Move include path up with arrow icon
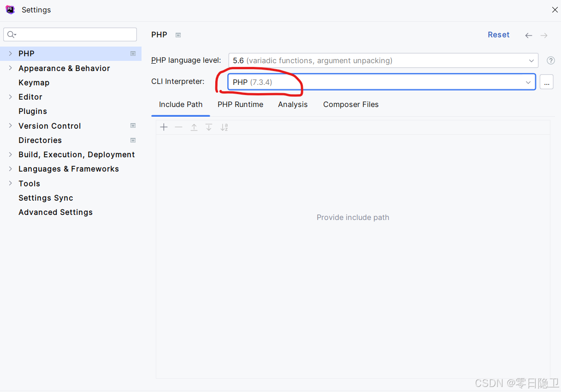 (194, 127)
